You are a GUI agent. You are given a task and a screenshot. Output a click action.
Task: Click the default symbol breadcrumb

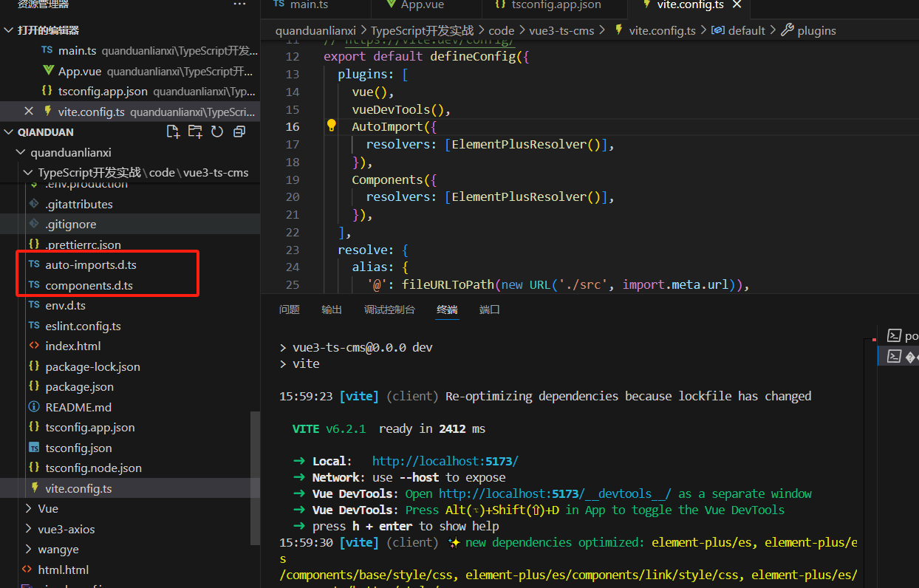[x=739, y=30]
